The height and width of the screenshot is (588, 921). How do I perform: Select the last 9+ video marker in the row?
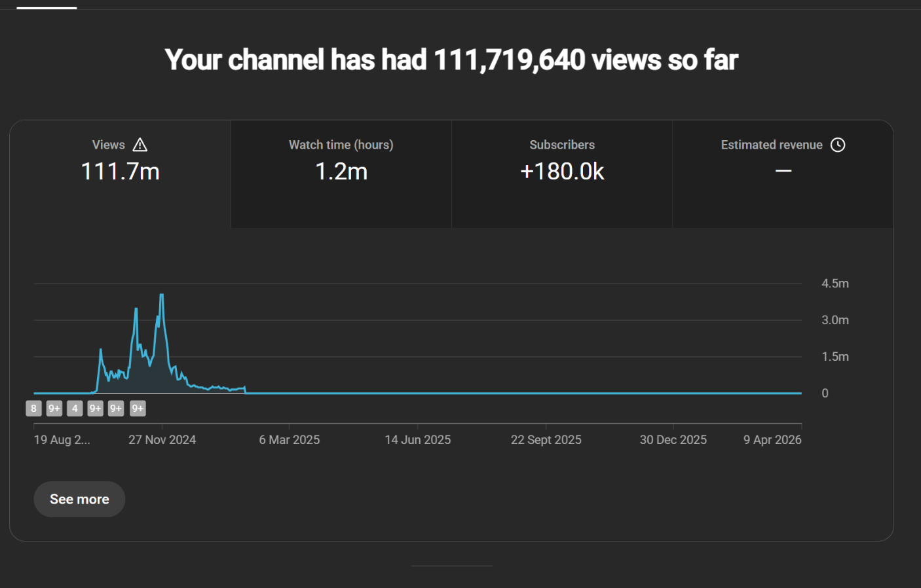(138, 409)
